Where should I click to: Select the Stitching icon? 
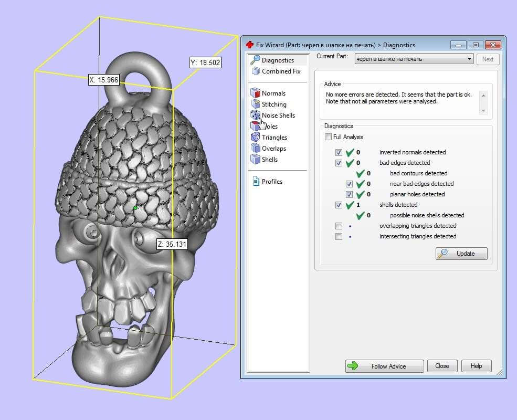[x=256, y=104]
